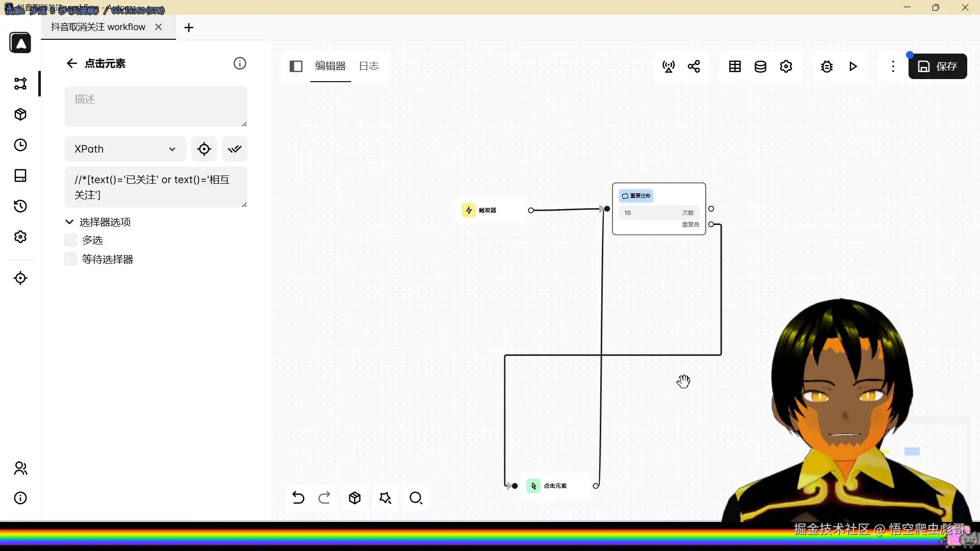Select the 抖音取消关注 workflow tab

pos(99,27)
